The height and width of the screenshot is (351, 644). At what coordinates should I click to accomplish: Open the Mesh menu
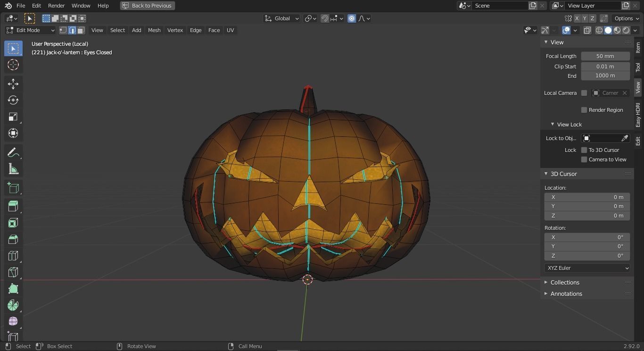coord(154,30)
